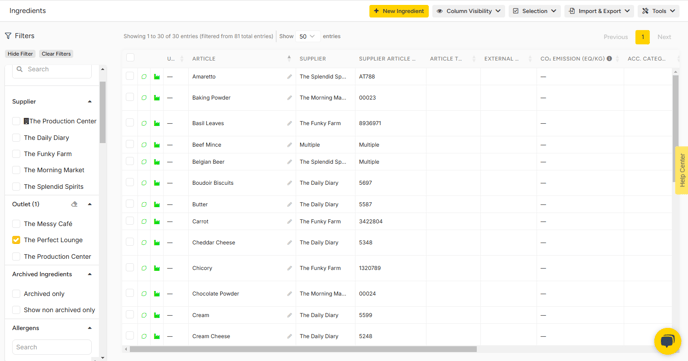The image size is (688, 361).
Task: Click the CO₂ emission info icon
Action: 609,58
